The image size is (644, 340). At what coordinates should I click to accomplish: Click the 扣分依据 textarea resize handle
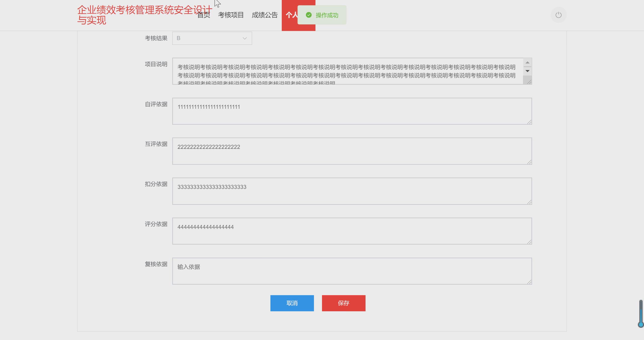(x=529, y=202)
